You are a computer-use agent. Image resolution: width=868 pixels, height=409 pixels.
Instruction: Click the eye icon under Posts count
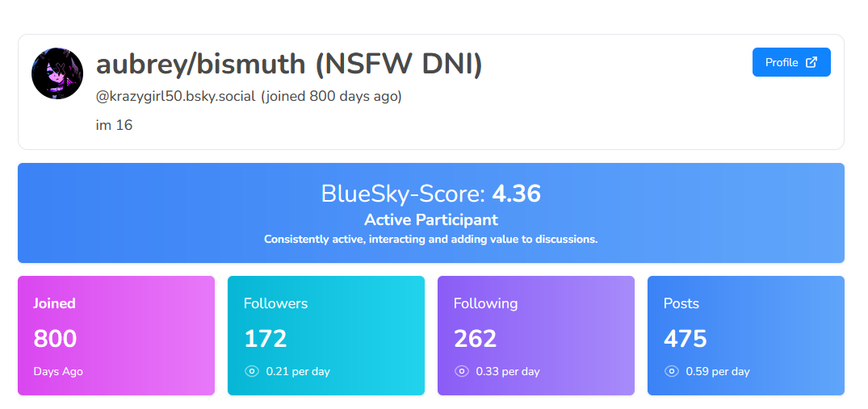[x=671, y=371]
